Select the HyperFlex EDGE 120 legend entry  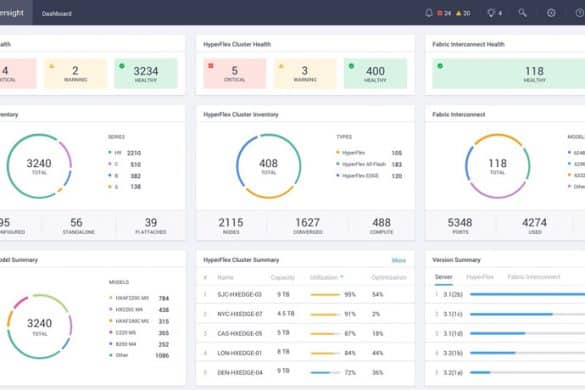coord(369,176)
